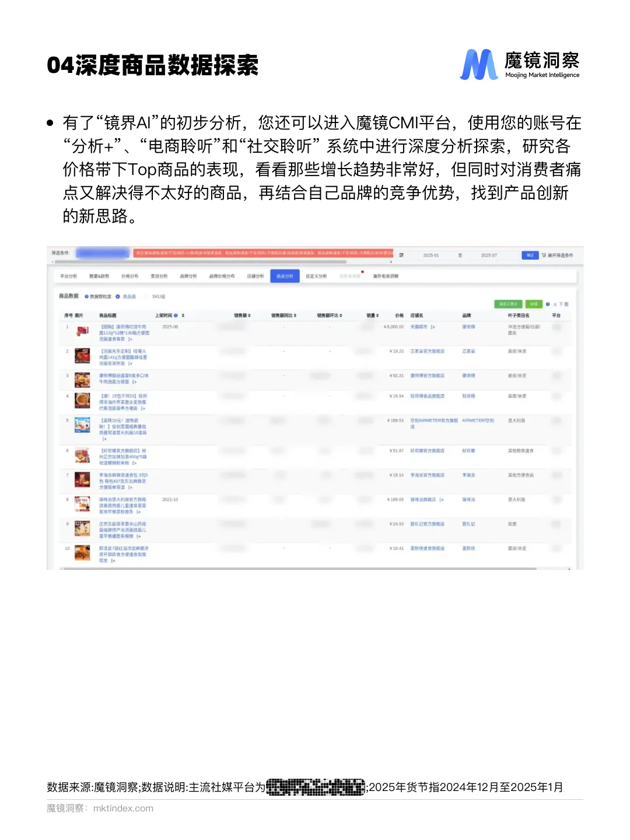Open the 空刻AIRMETER官方旗舰店 store link

[434, 423]
